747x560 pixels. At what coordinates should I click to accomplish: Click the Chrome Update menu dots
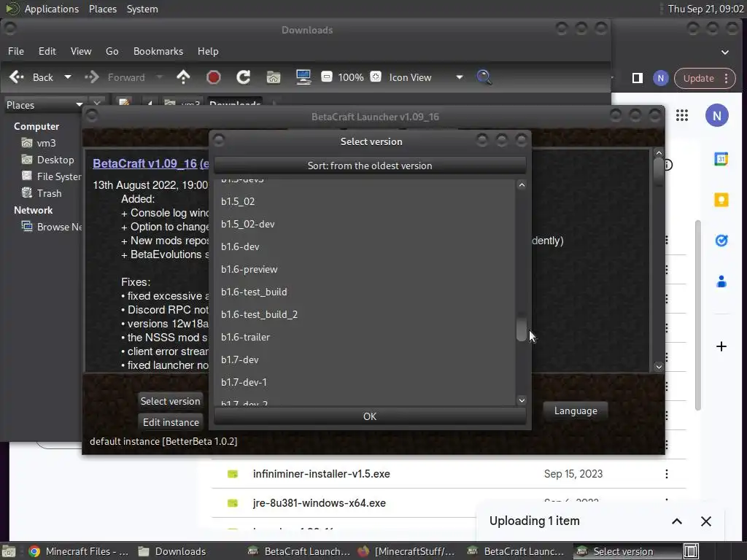(x=726, y=78)
